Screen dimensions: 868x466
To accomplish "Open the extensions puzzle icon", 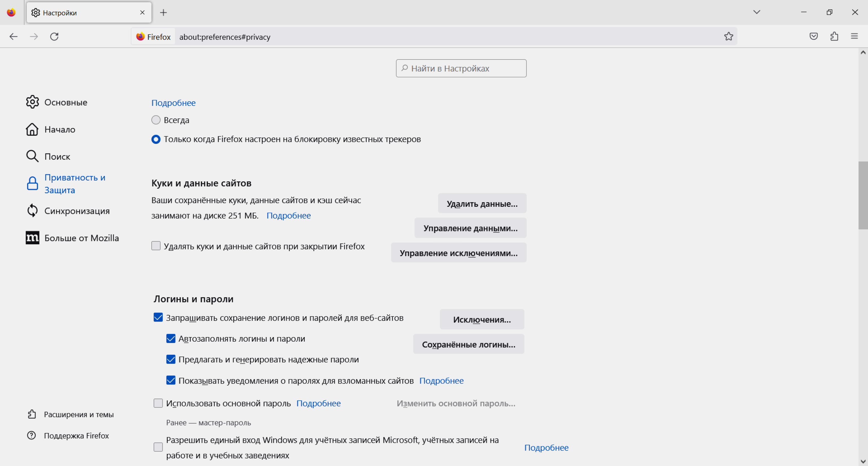I will 834,36.
